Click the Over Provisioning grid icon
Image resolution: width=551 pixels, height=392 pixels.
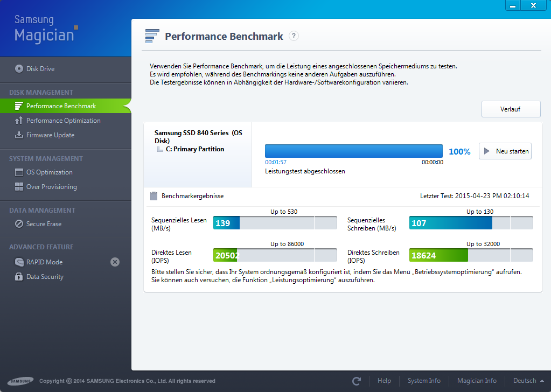click(19, 186)
